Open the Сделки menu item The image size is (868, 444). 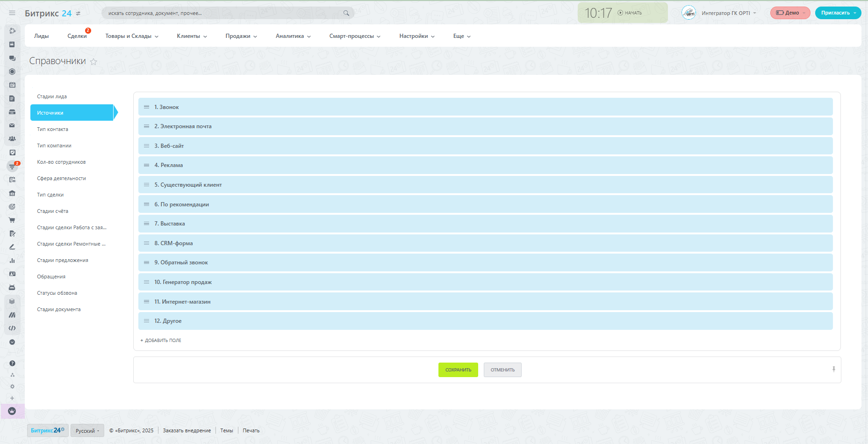(77, 36)
